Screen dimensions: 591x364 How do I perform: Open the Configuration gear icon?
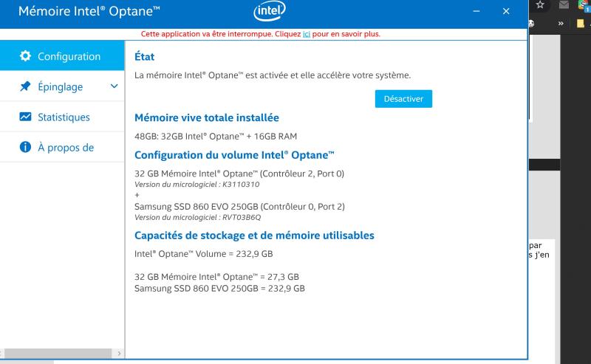coord(25,56)
